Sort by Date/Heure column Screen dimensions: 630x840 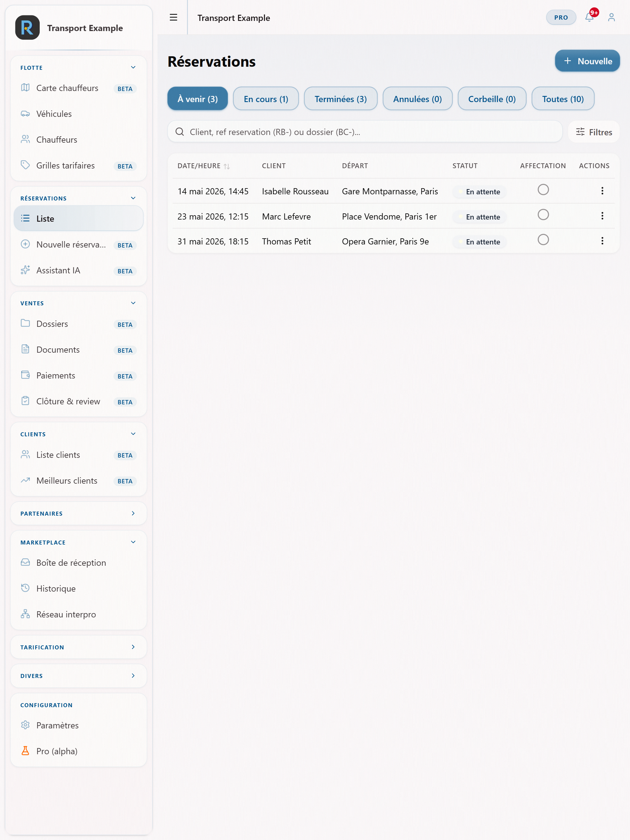click(204, 165)
